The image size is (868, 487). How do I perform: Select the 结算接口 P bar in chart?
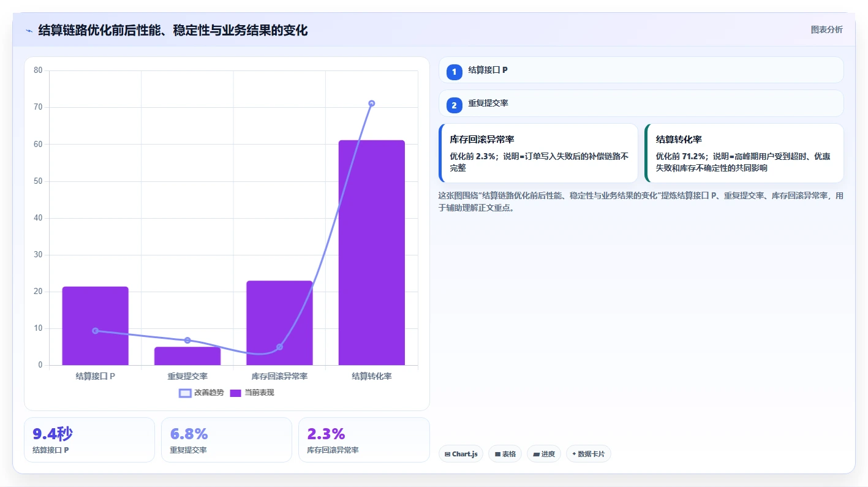[96, 326]
